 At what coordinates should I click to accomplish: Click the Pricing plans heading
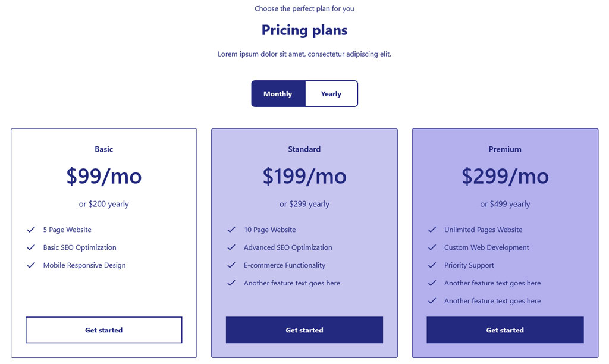(304, 30)
